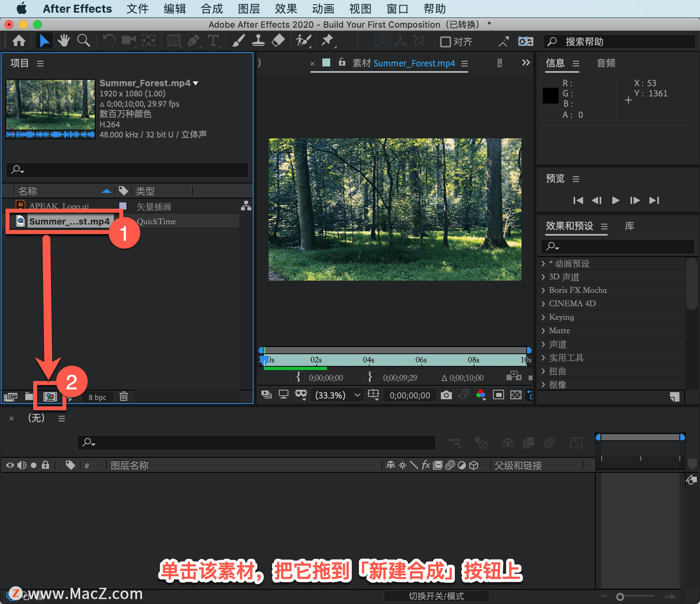Click 切换开关/模式 button at timeline bottom
The width and height of the screenshot is (700, 604).
pyautogui.click(x=436, y=596)
